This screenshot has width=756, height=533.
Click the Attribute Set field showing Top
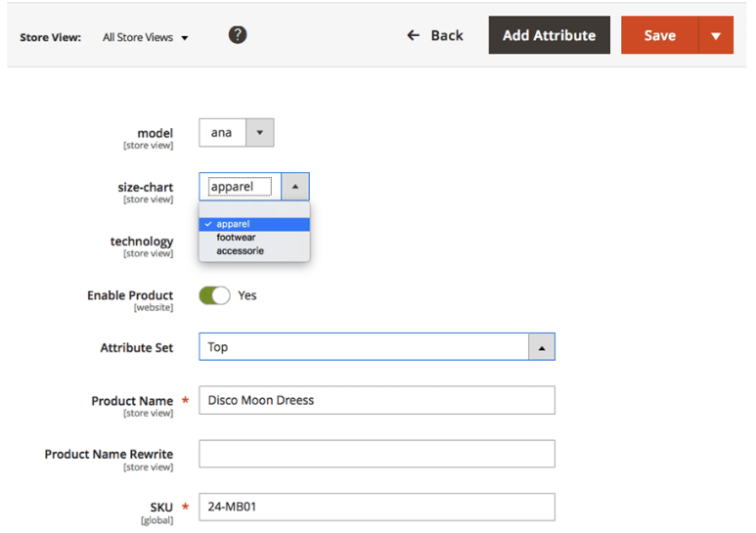[x=362, y=347]
